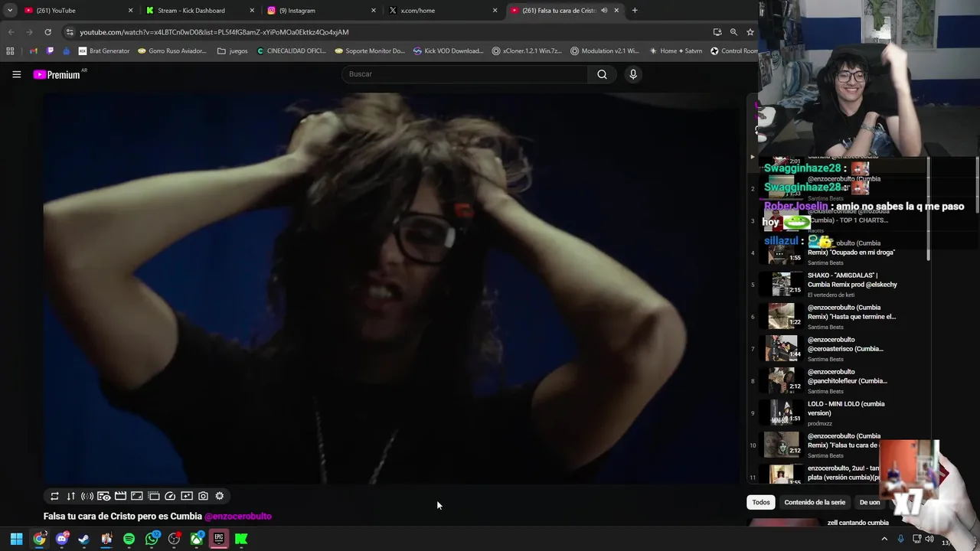Click the Buscar search field
This screenshot has width=980, height=551.
point(465,74)
